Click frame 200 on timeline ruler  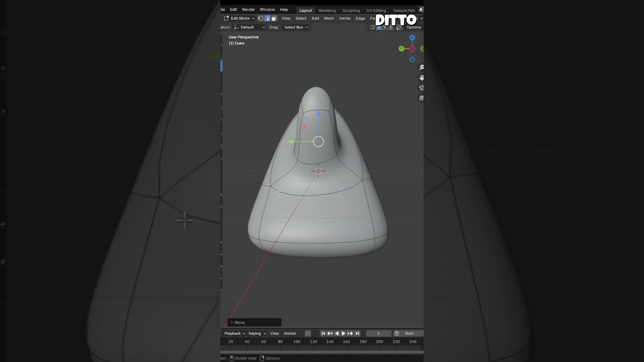[379, 341]
